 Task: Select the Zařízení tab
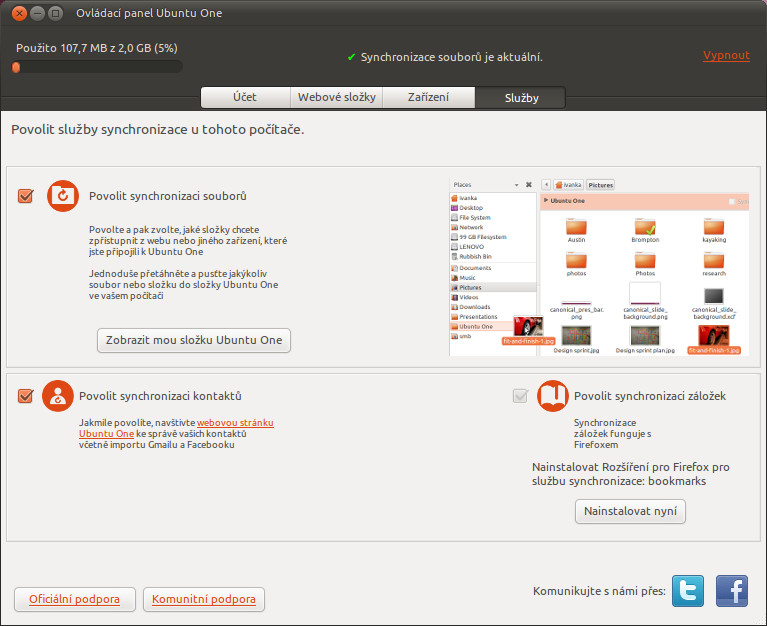click(x=428, y=97)
